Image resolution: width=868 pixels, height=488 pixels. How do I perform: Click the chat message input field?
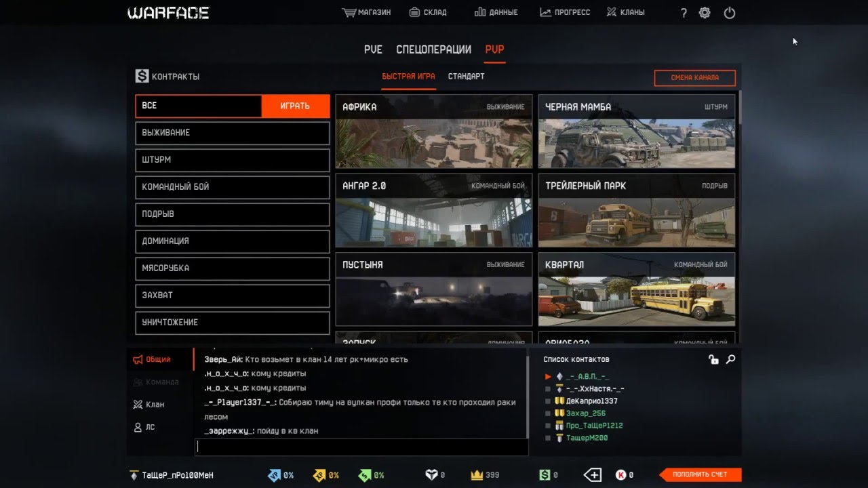tap(361, 447)
